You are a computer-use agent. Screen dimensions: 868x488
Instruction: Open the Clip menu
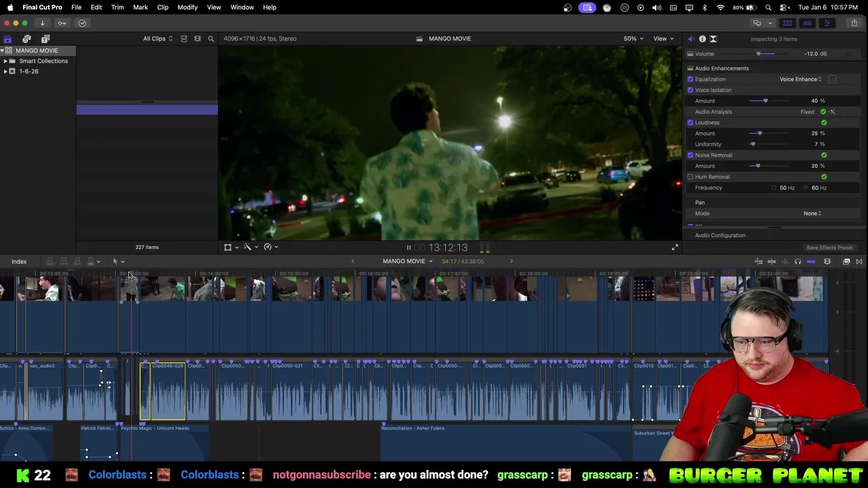(163, 7)
